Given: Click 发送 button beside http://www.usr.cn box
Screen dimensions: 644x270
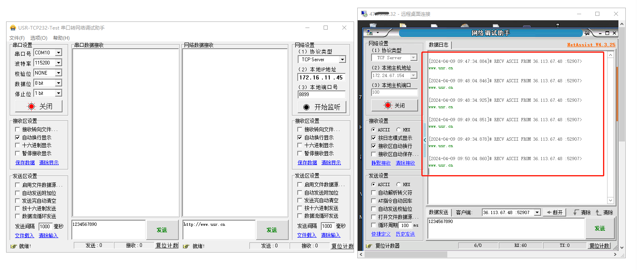Looking at the screenshot, I should tap(272, 230).
